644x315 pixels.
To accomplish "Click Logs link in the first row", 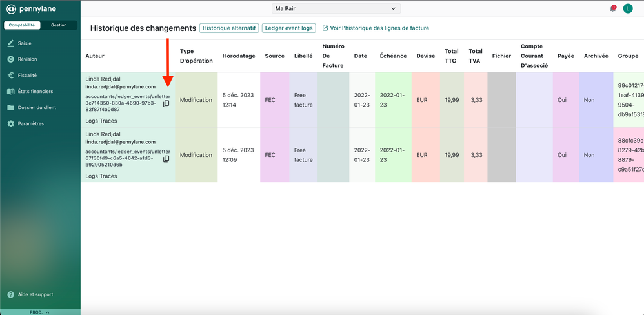I will pyautogui.click(x=92, y=121).
